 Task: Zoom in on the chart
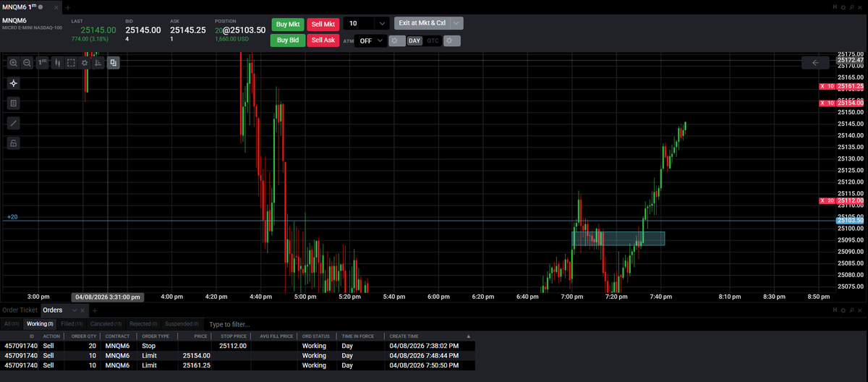(x=14, y=63)
